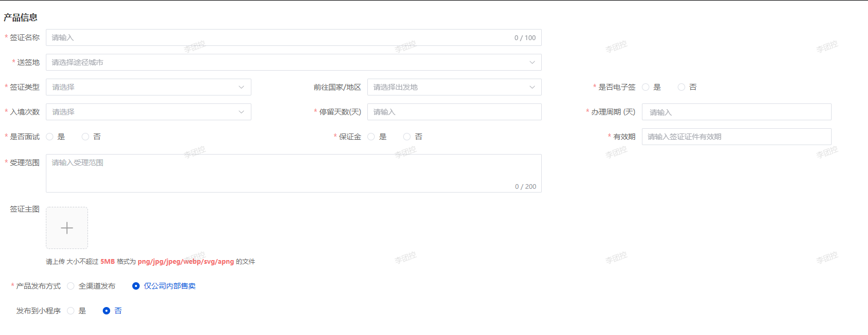This screenshot has width=868, height=335.
Task: Expand the 入境次数 dropdown
Action: pyautogui.click(x=148, y=112)
